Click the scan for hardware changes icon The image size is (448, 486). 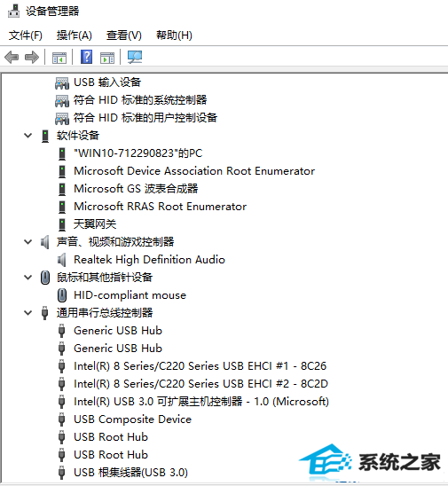[135, 57]
